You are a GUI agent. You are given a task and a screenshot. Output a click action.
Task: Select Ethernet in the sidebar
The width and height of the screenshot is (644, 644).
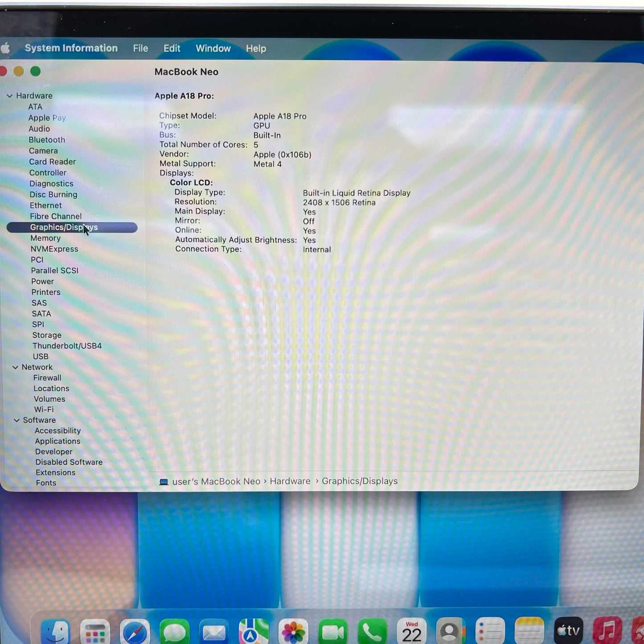click(x=46, y=205)
